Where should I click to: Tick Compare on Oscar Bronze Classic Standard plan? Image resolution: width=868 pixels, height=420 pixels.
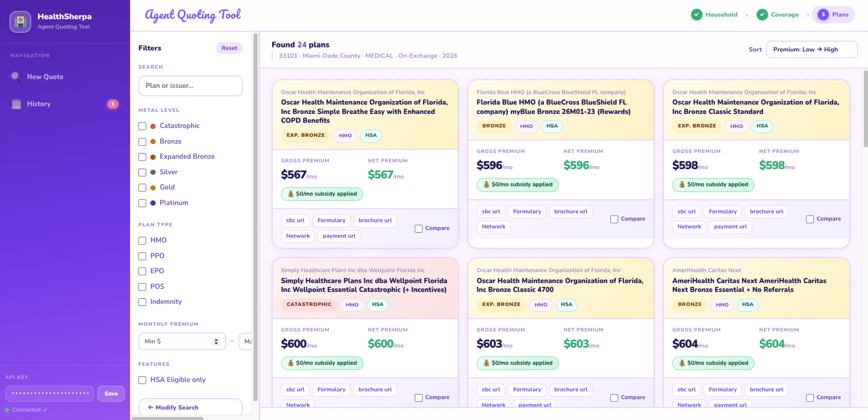810,219
